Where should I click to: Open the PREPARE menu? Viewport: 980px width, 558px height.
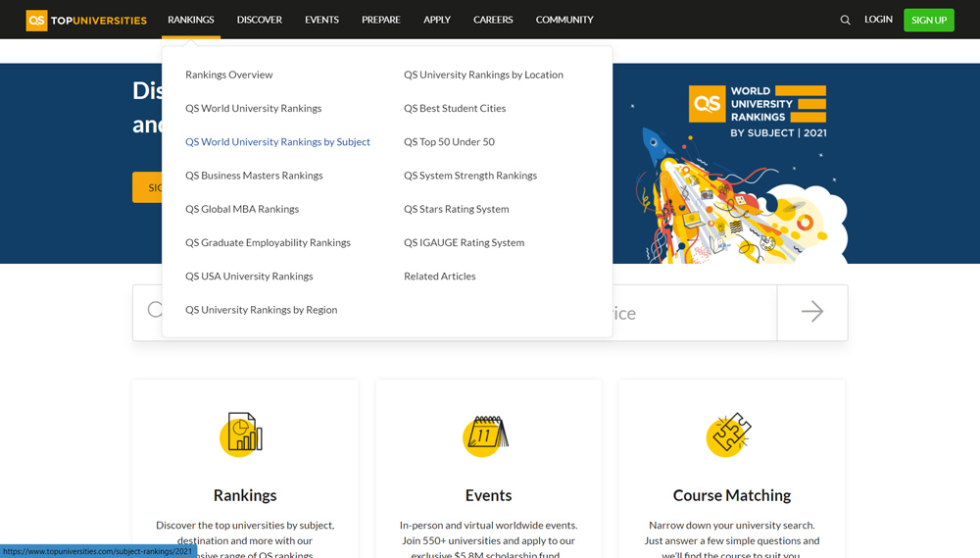[380, 20]
